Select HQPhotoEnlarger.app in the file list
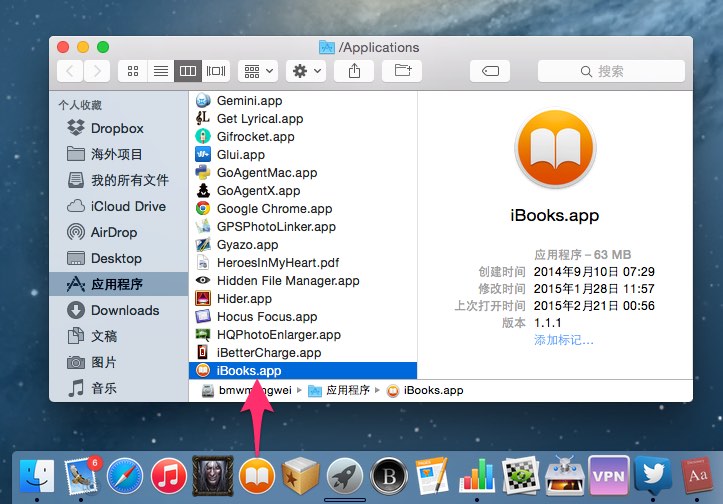 [303, 334]
